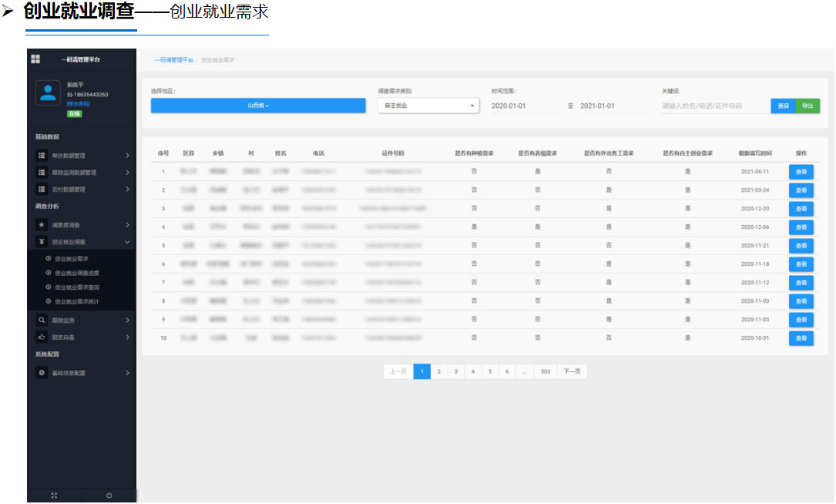View details for row dated 2020-11-12
The image size is (836, 504).
pyautogui.click(x=801, y=283)
